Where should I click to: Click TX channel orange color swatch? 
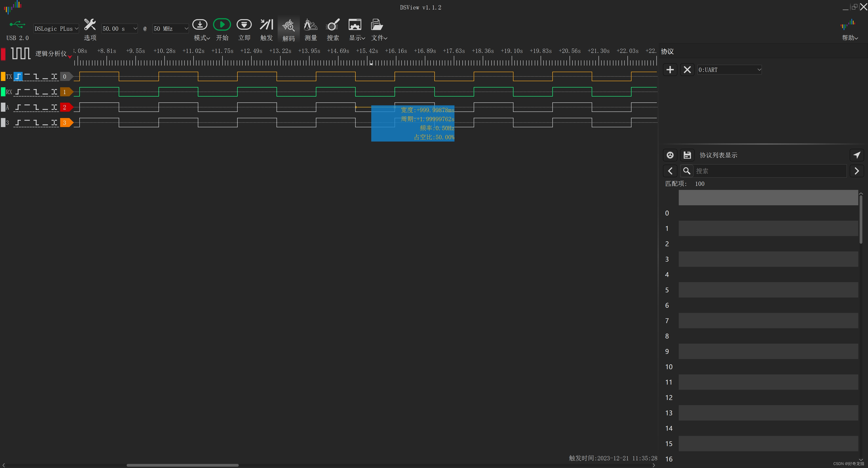click(3, 76)
